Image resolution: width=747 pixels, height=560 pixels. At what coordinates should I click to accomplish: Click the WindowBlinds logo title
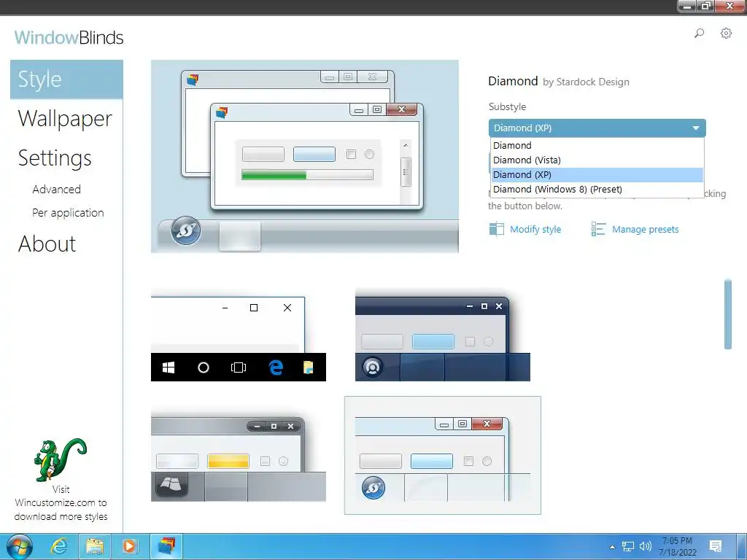[x=69, y=38]
